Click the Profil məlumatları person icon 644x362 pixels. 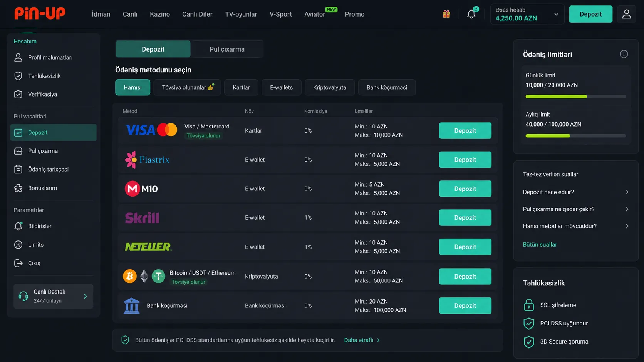(18, 58)
